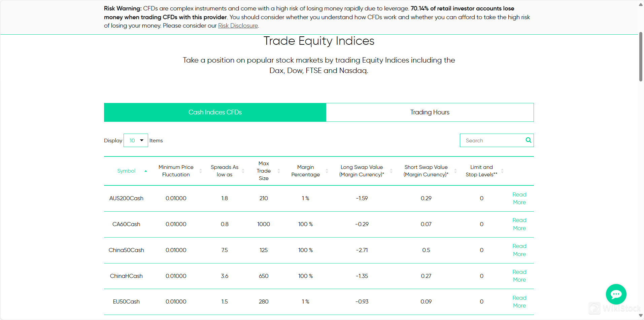Open the Risk Disclosure link

[x=238, y=26]
